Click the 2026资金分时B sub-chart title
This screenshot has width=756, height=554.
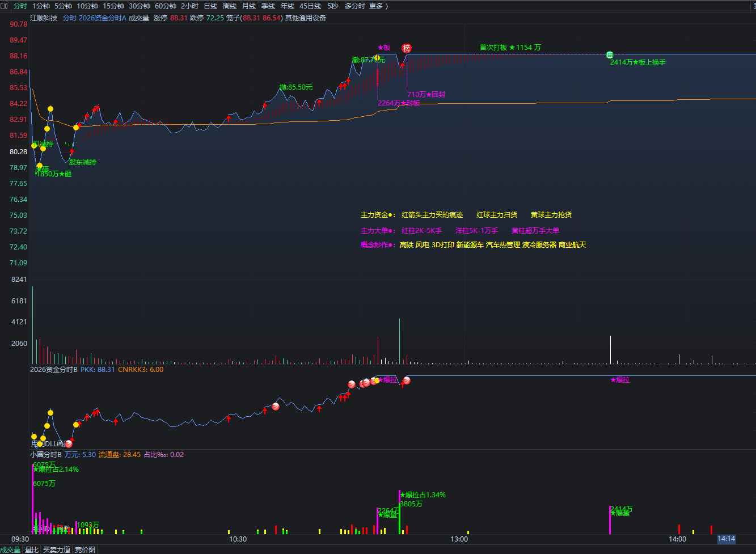pyautogui.click(x=53, y=370)
